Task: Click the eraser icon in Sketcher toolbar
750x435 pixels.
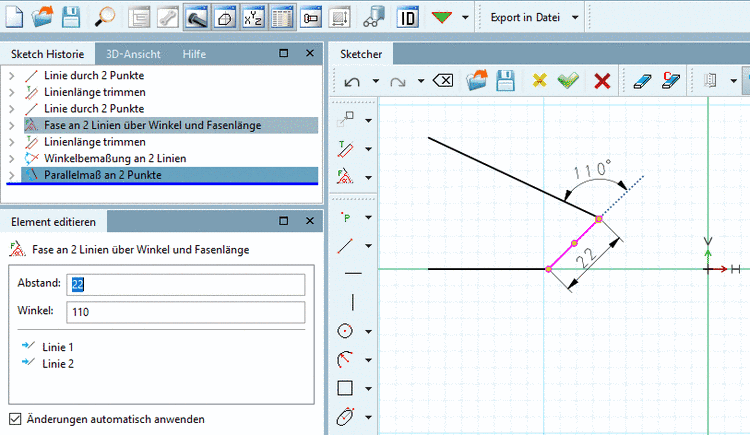Action: [x=642, y=81]
